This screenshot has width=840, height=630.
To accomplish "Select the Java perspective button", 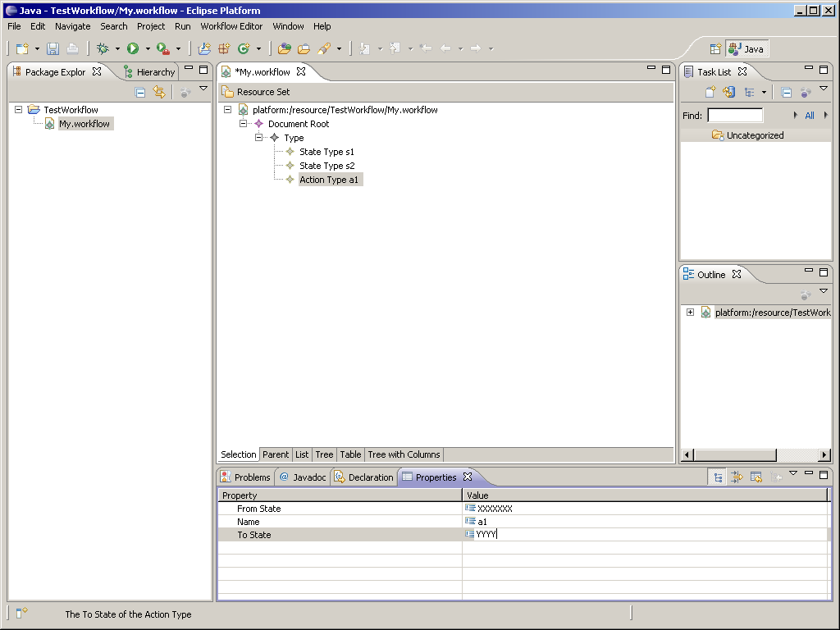I will click(x=746, y=49).
